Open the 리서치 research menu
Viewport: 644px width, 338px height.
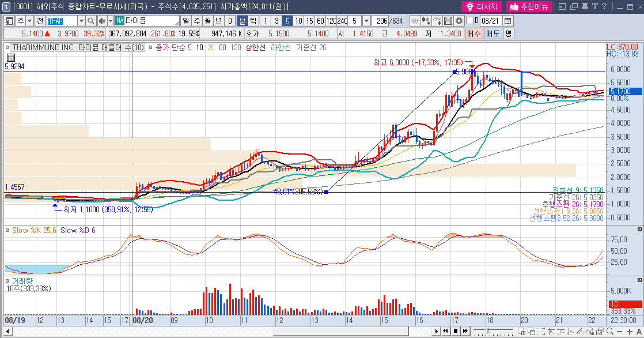[x=482, y=6]
